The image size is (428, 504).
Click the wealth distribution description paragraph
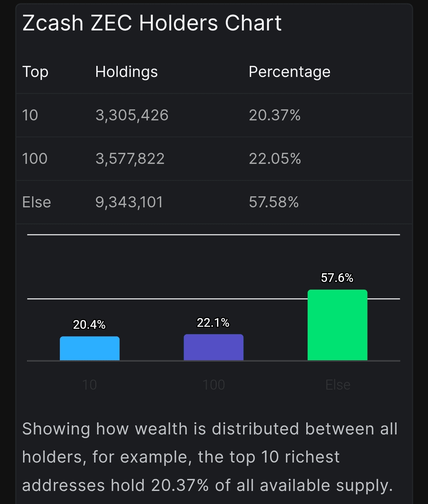pyautogui.click(x=210, y=457)
